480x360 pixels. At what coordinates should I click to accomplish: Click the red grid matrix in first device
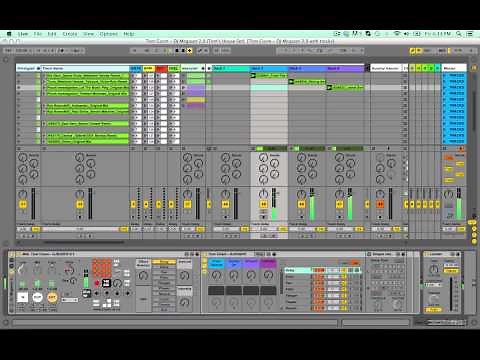coord(102,267)
